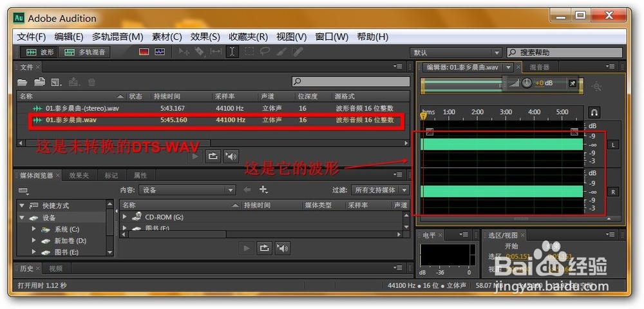This screenshot has height=309, width=644.
Task: Open 编辑(E) menu
Action: [69, 37]
